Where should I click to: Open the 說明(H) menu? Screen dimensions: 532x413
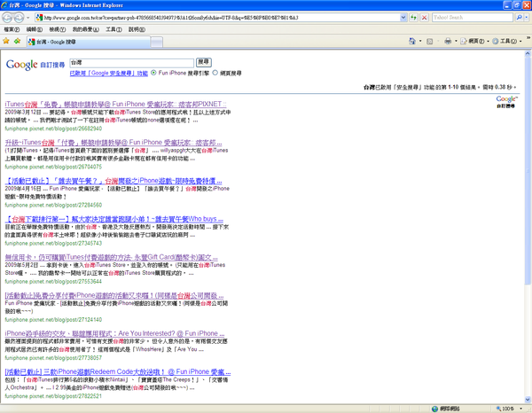[137, 29]
